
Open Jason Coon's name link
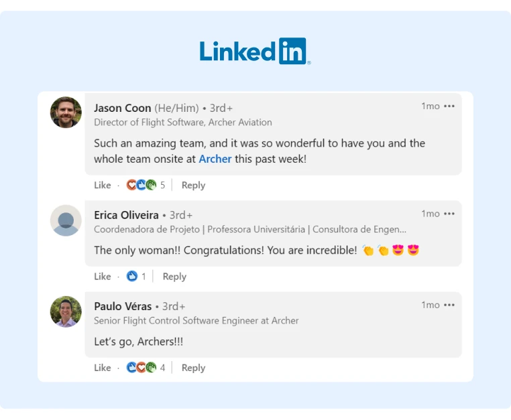tap(123, 108)
